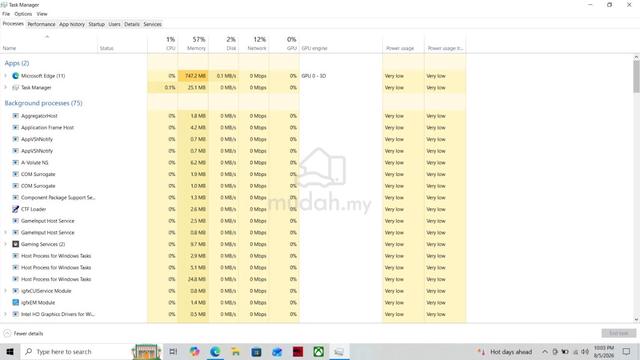This screenshot has height=360, width=640.
Task: Click the Status column header
Action: tap(122, 43)
